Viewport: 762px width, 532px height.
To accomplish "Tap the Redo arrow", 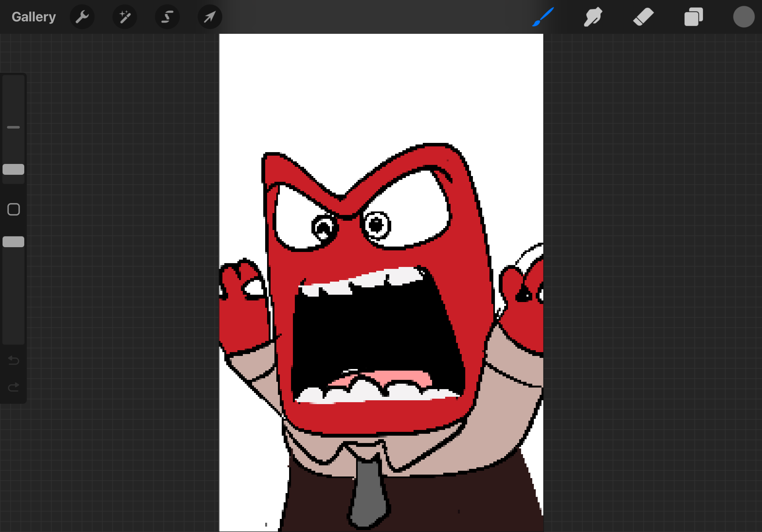I will 14,386.
